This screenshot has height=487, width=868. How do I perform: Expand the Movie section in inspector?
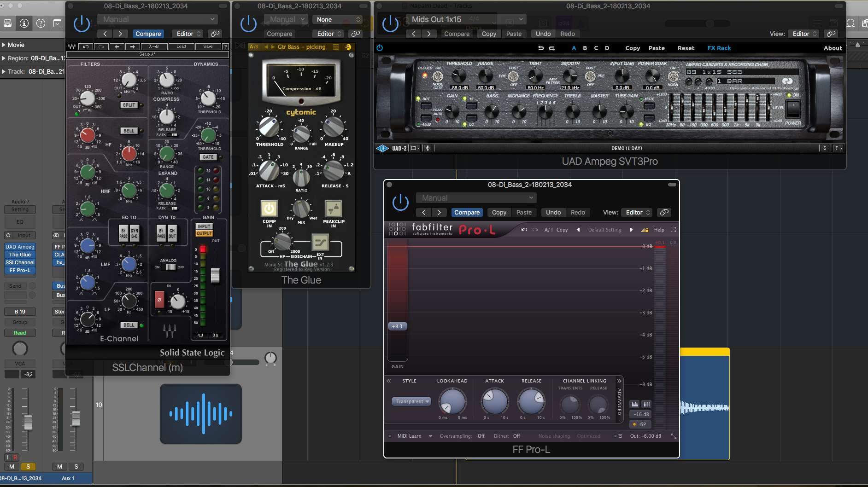[4, 45]
